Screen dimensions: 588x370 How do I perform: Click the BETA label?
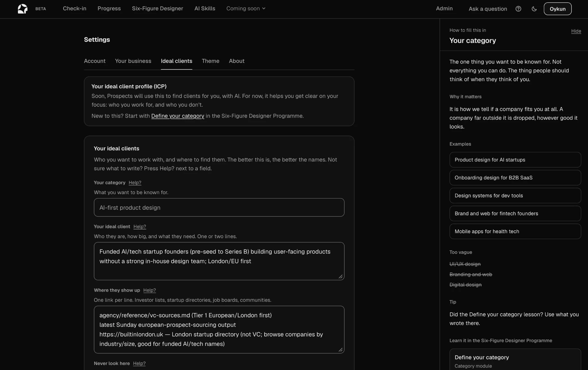click(41, 9)
